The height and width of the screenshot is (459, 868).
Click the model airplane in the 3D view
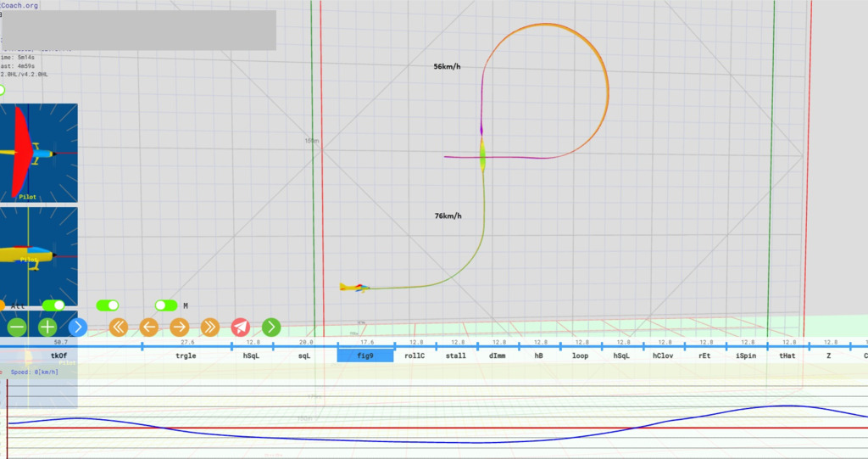tap(354, 287)
